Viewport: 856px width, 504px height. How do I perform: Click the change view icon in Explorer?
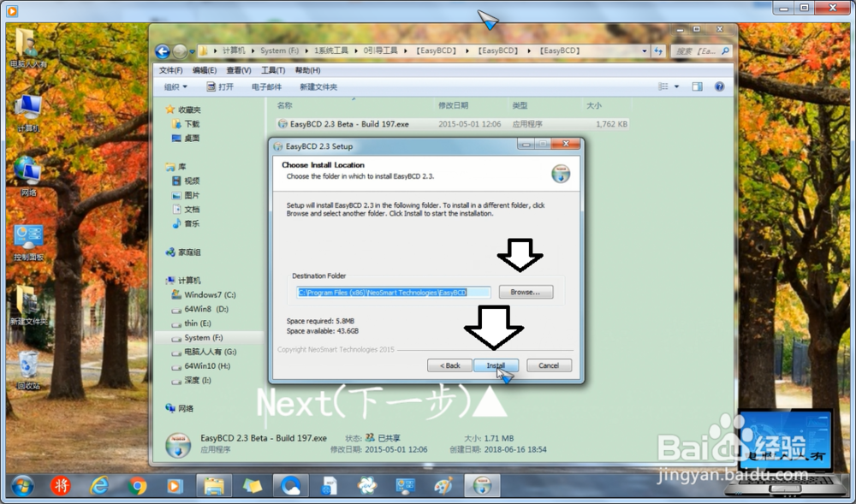663,86
